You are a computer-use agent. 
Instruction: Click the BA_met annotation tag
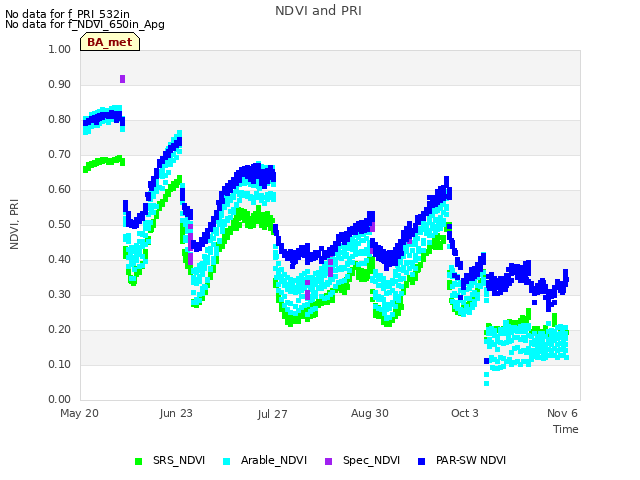tap(110, 42)
